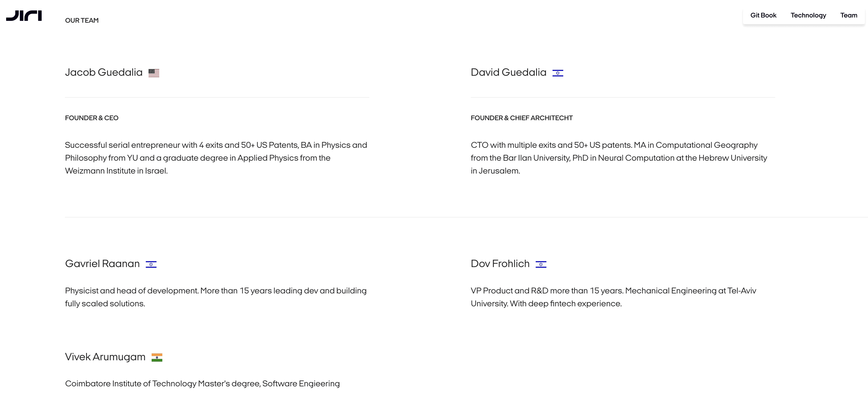Click the FOUNDER & CEO title

coord(92,118)
